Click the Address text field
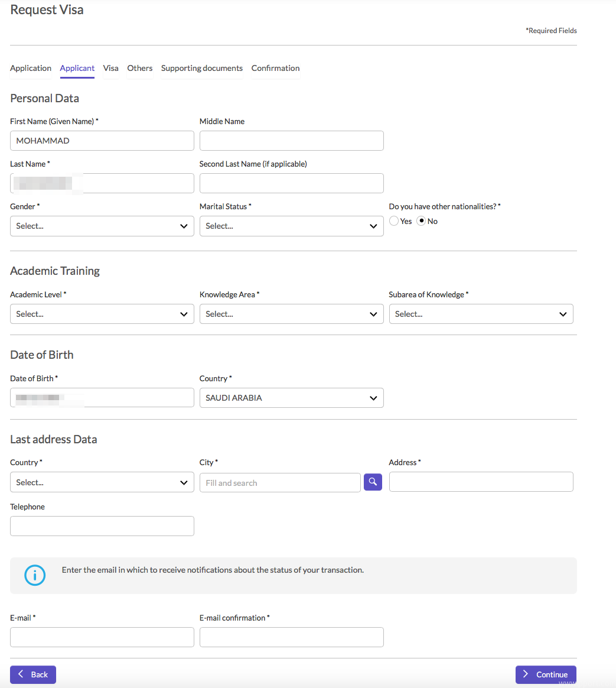The width and height of the screenshot is (616, 688). tap(481, 482)
